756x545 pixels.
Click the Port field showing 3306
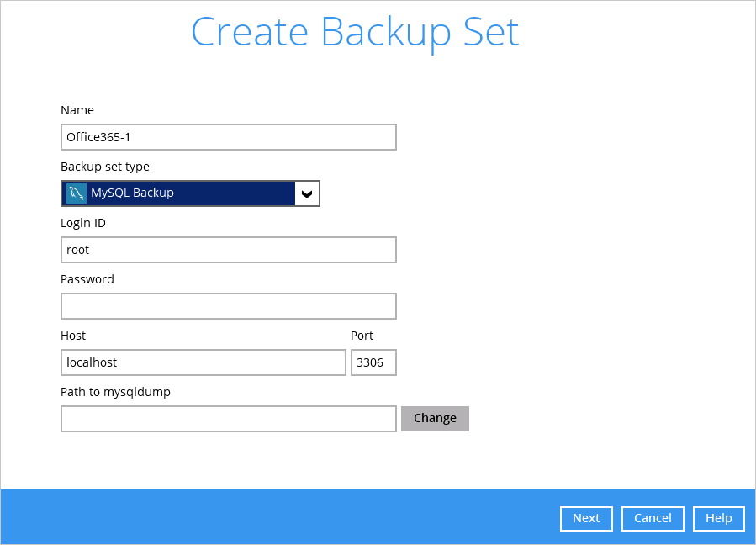pos(373,362)
